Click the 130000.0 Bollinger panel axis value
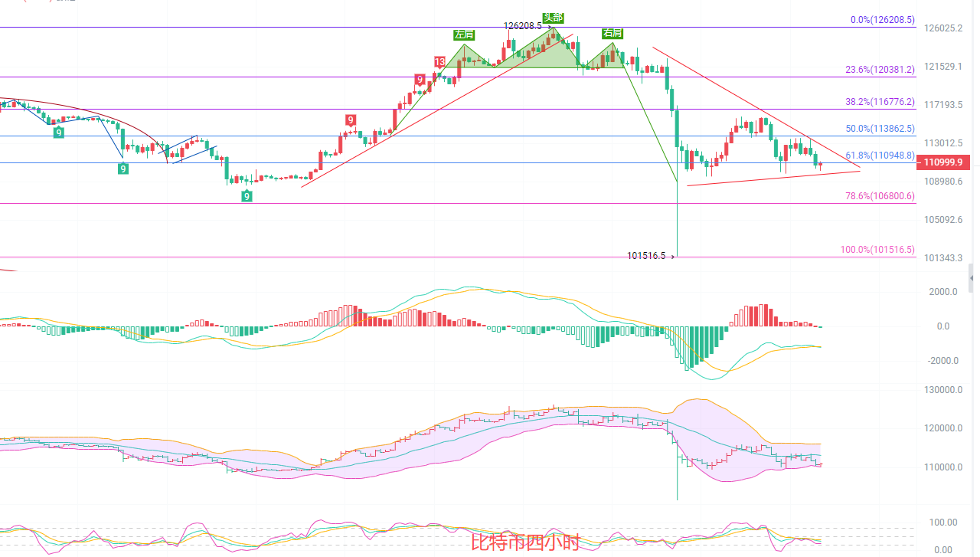Viewport: 980px width, 557px height. [x=941, y=390]
